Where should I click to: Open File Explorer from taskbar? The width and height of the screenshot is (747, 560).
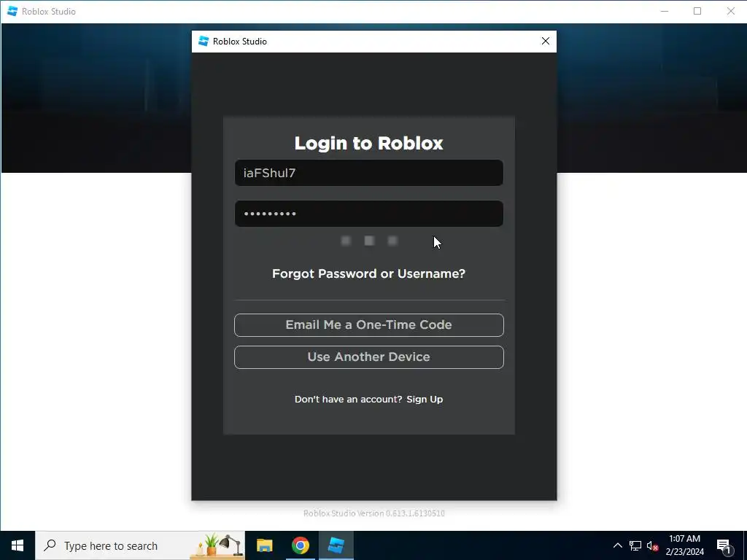pos(264,545)
